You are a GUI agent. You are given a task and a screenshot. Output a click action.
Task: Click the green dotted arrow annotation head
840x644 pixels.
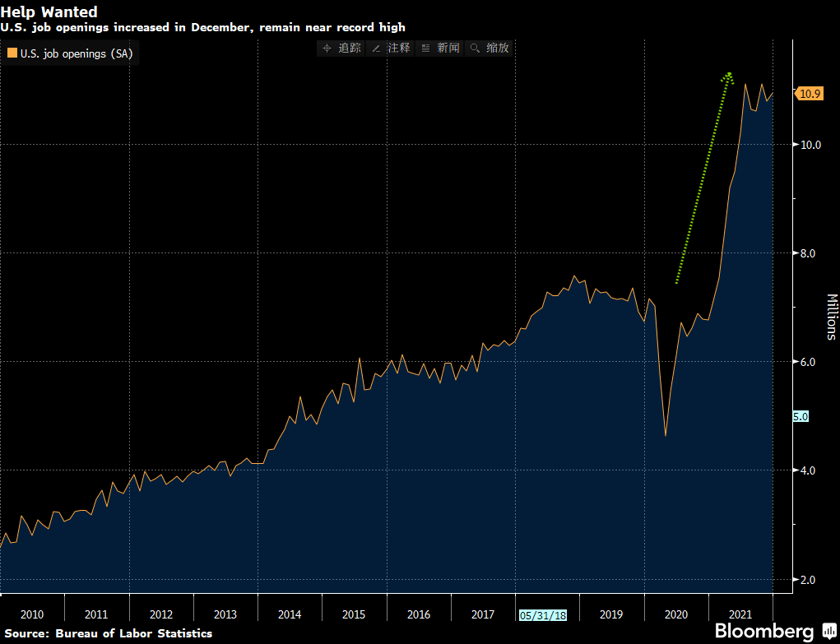point(727,76)
